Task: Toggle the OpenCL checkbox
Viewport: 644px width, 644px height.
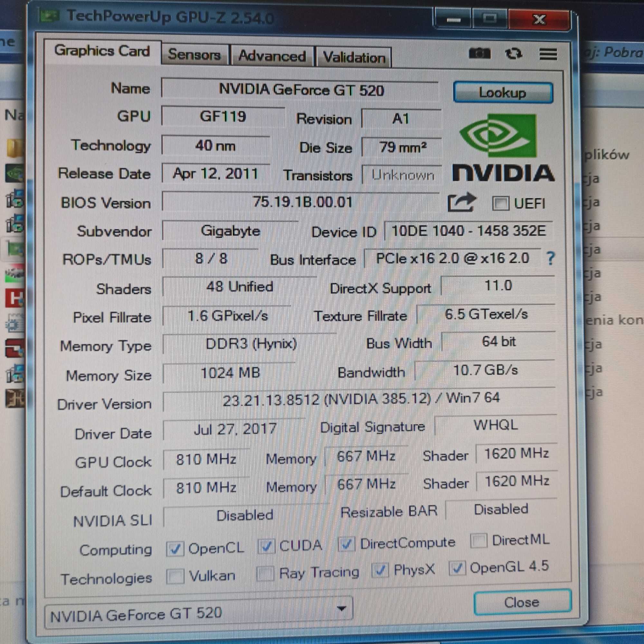Action: point(175,548)
